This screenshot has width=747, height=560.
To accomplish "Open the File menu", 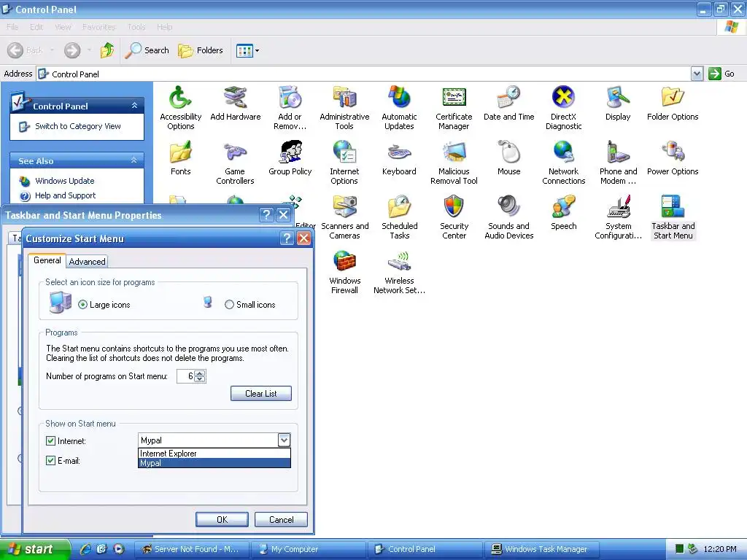I will [x=12, y=27].
